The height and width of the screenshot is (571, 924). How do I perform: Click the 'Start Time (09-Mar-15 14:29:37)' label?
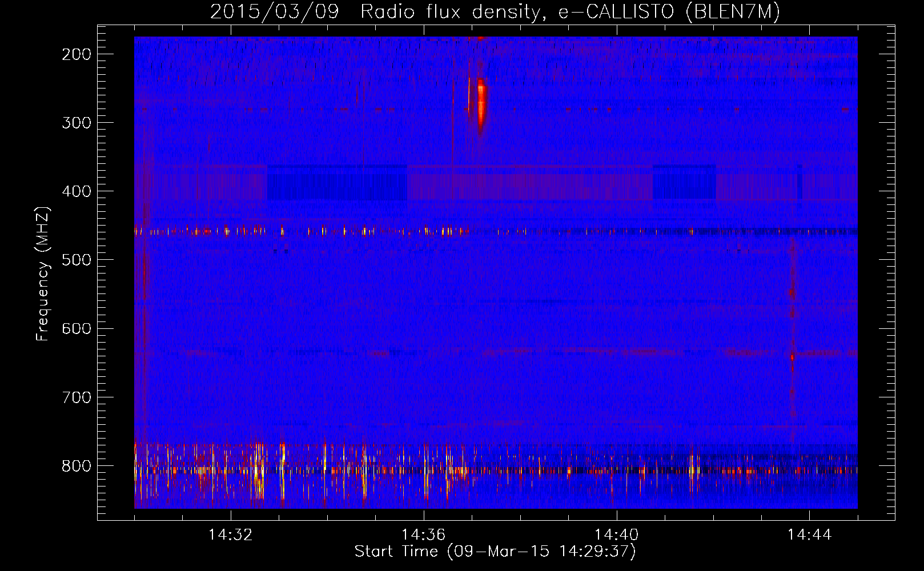[x=495, y=552]
